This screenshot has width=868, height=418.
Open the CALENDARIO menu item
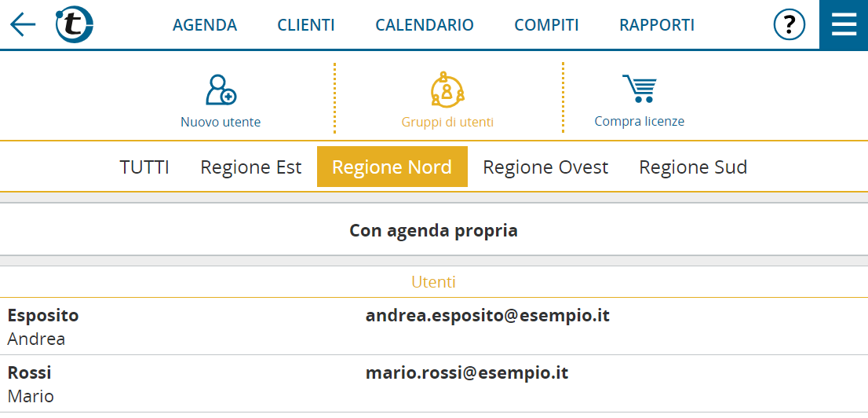tap(425, 25)
